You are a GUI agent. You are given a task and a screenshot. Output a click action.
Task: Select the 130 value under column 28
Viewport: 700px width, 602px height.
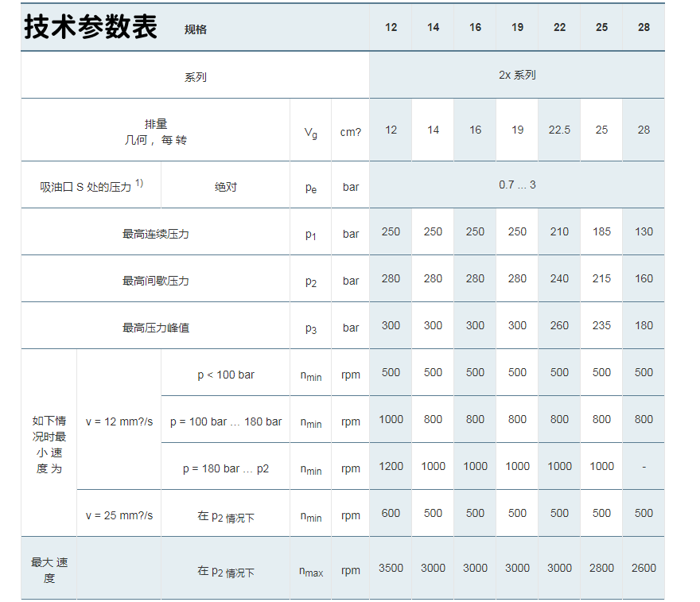click(643, 231)
